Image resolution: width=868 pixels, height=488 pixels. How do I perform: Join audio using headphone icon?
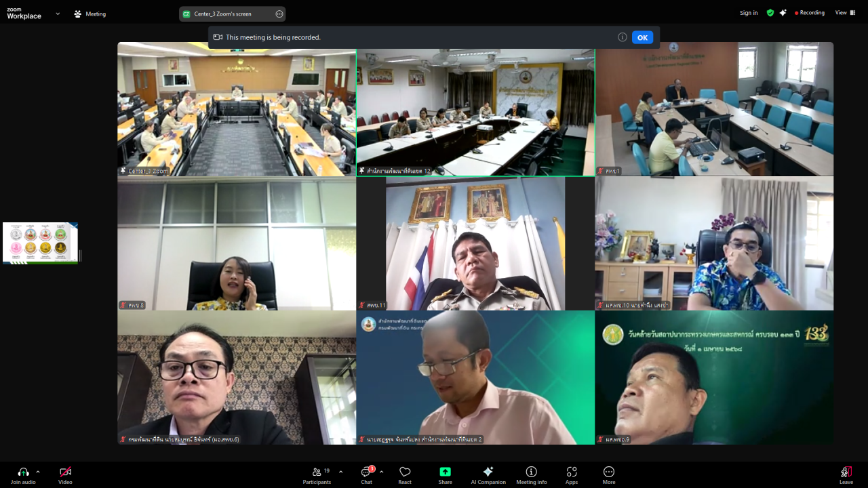point(23,475)
